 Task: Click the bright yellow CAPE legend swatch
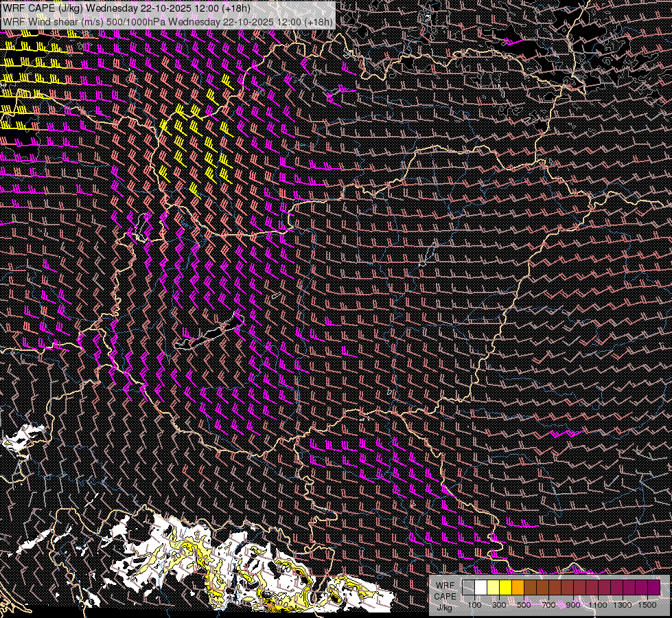pyautogui.click(x=506, y=587)
